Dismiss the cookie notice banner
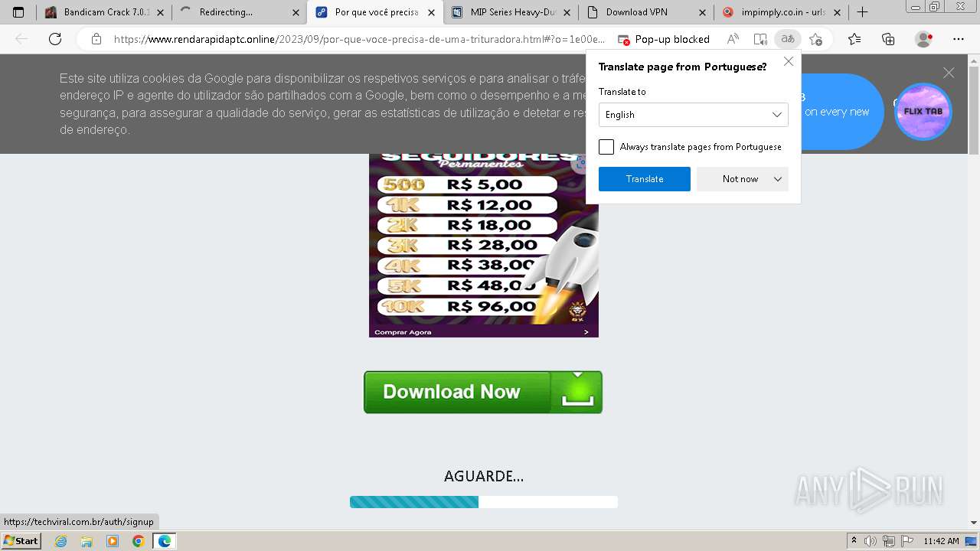The width and height of the screenshot is (980, 551). coord(949,73)
